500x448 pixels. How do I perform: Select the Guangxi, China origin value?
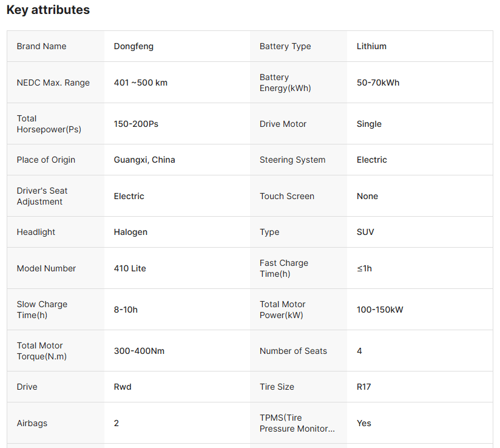tap(144, 160)
